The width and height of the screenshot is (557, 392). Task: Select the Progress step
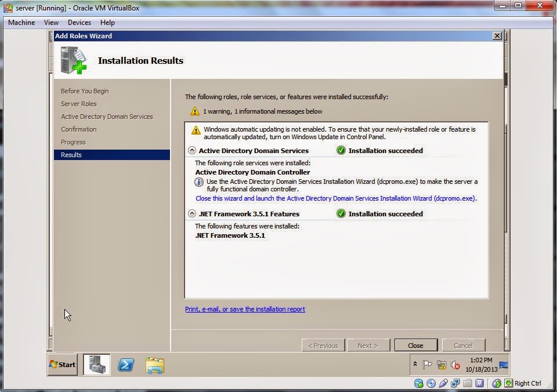73,143
